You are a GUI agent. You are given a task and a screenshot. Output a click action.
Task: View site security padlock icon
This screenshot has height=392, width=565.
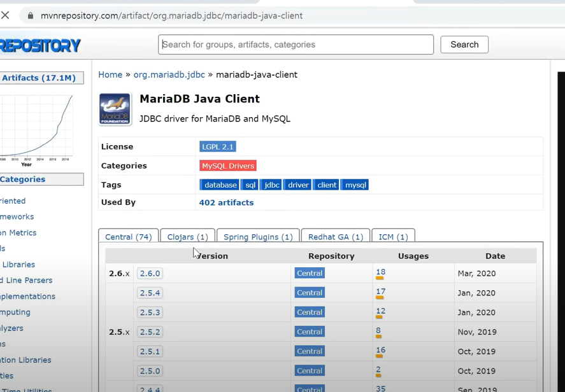31,15
